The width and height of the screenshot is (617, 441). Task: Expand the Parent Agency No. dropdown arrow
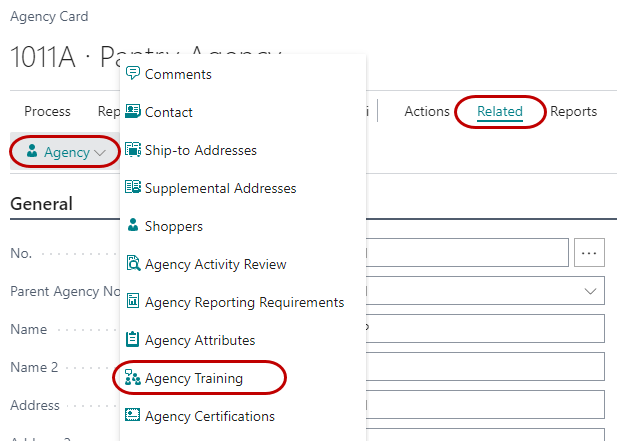pos(590,291)
